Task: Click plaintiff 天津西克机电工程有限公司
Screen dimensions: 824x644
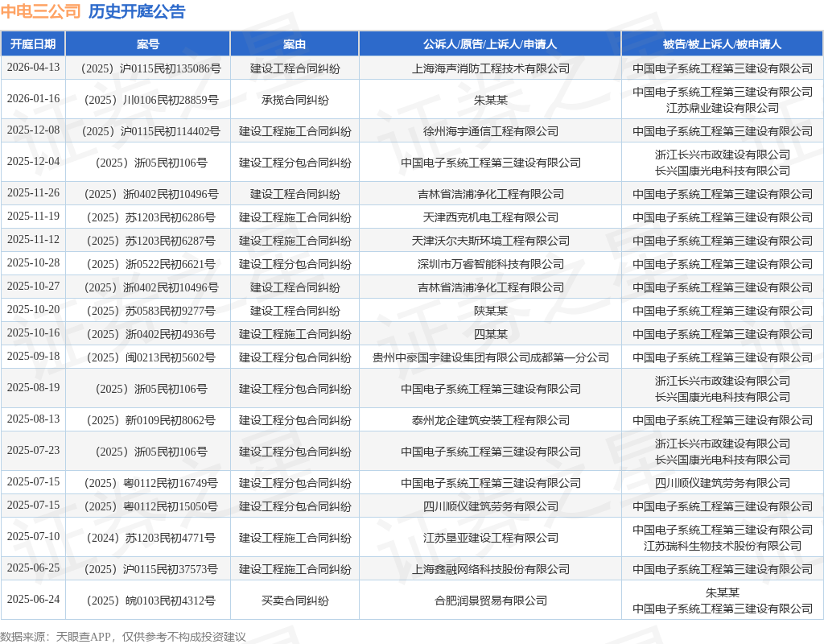Action: pyautogui.click(x=490, y=217)
